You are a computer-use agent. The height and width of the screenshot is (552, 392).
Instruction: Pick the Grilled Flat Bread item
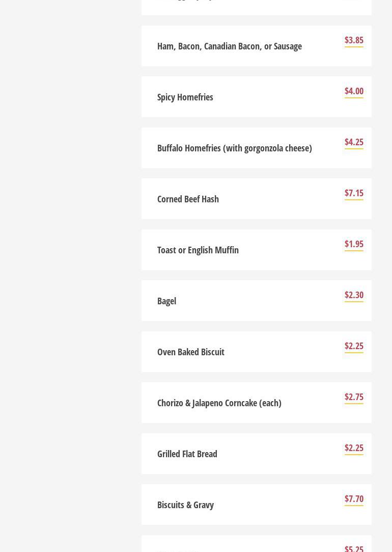[x=187, y=454]
